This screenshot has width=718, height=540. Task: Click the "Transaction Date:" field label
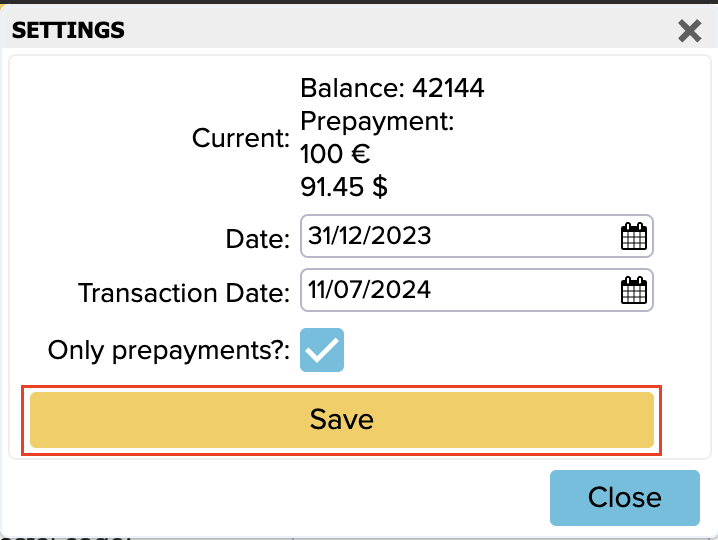(184, 292)
